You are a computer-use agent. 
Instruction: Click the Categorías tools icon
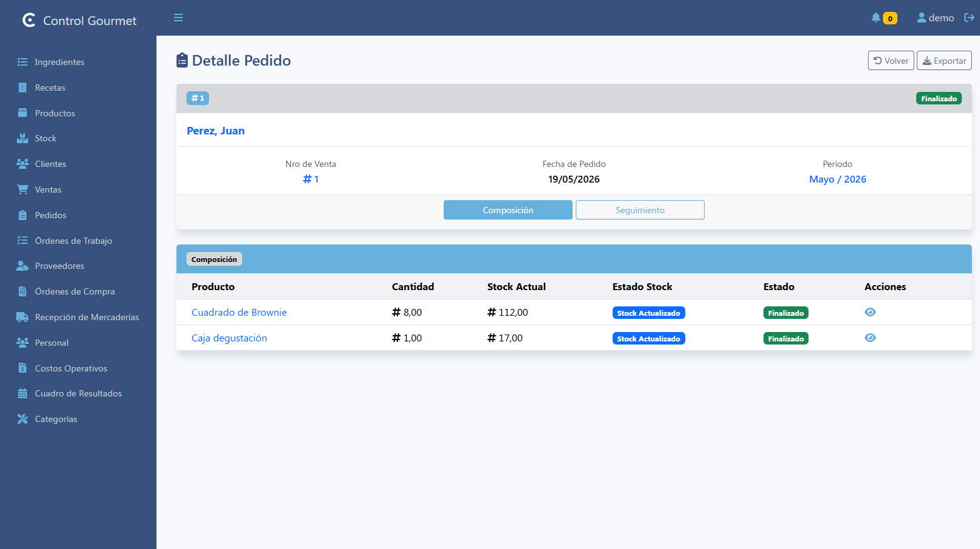coord(23,419)
